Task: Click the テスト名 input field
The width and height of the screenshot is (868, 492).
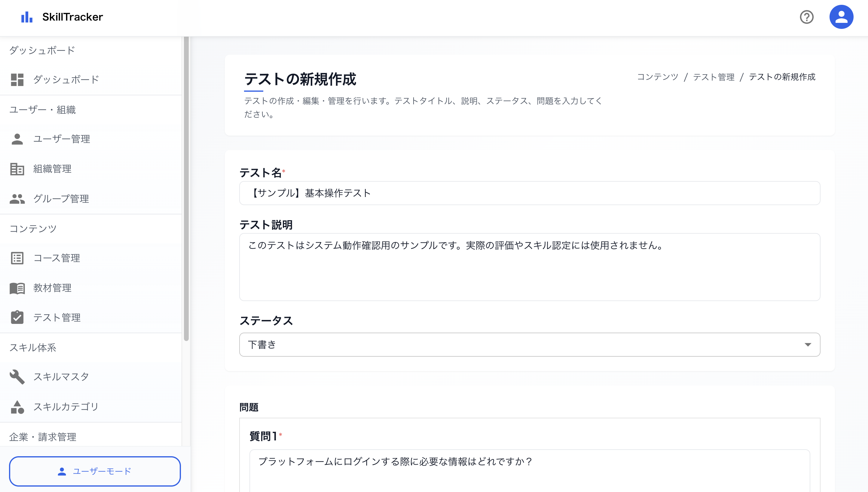Action: [529, 193]
